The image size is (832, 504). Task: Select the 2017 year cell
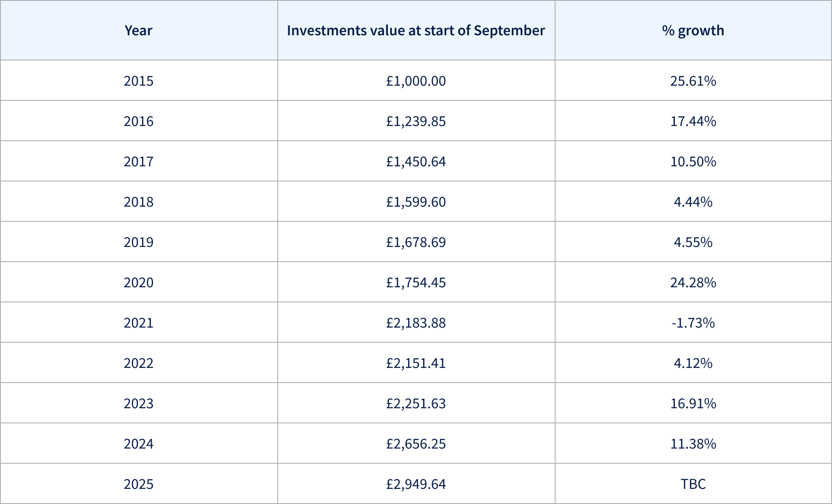(139, 161)
